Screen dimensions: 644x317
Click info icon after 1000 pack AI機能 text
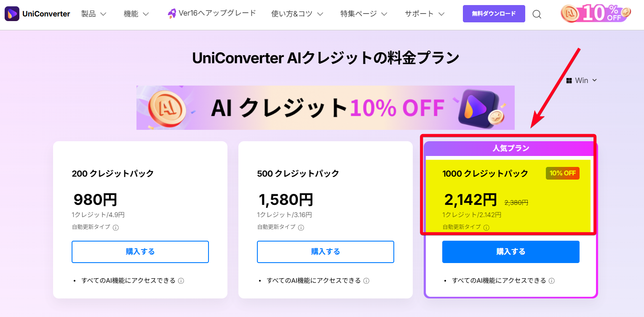tap(552, 281)
